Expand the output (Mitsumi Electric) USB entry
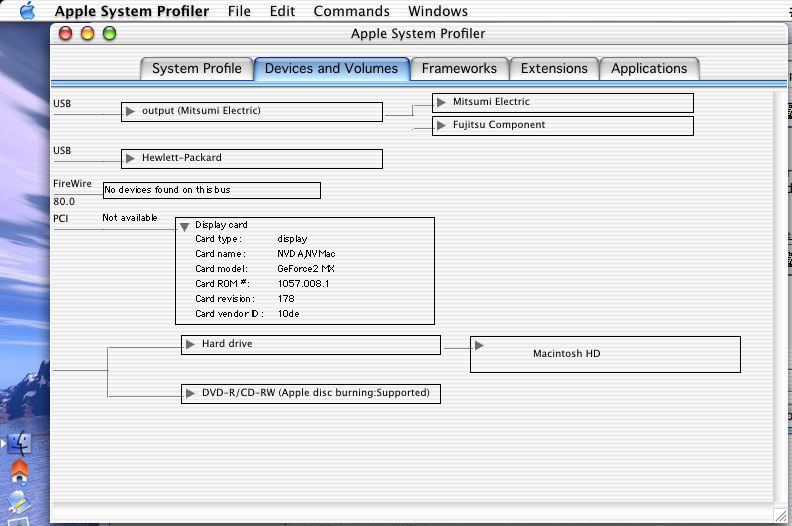This screenshot has height=526, width=792. [130, 111]
